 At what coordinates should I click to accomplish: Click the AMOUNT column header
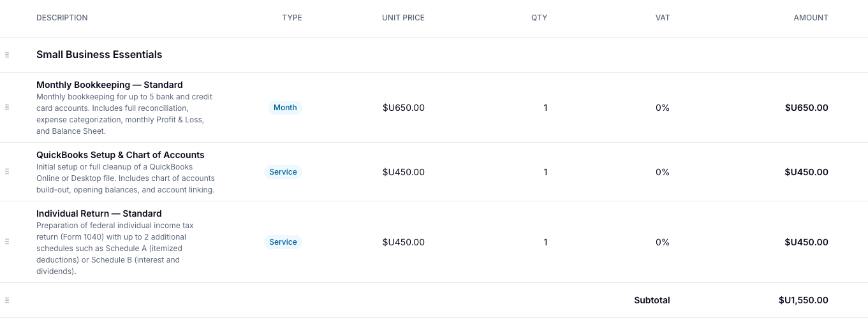[811, 18]
